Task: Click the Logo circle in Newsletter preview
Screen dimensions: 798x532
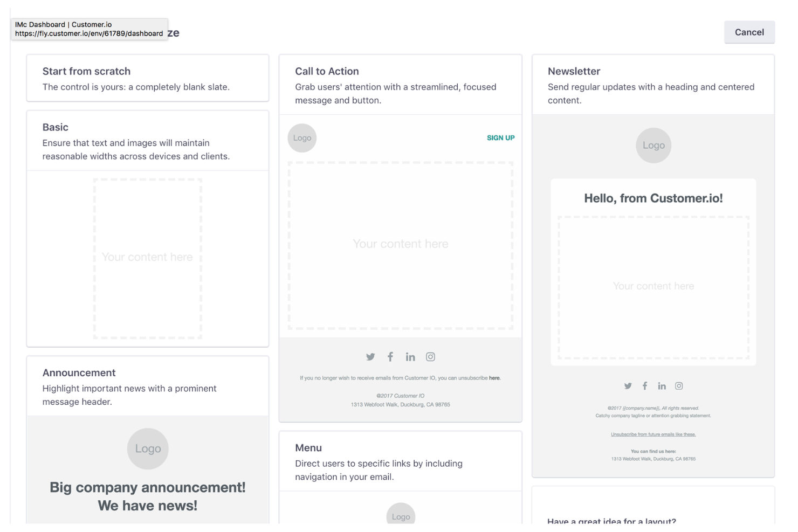Action: (x=653, y=145)
